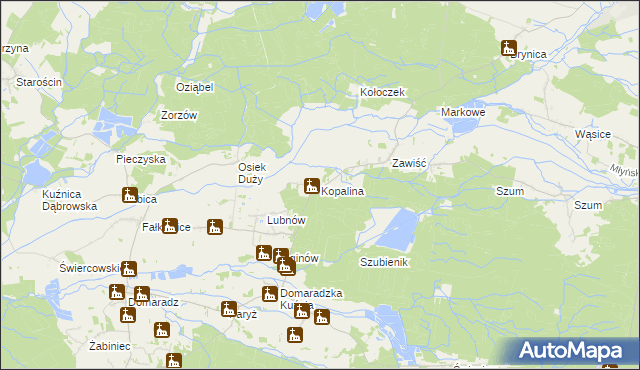The width and height of the screenshot is (640, 370).
Task: Click the church icon on Fałkowice label
Action: pos(170,226)
